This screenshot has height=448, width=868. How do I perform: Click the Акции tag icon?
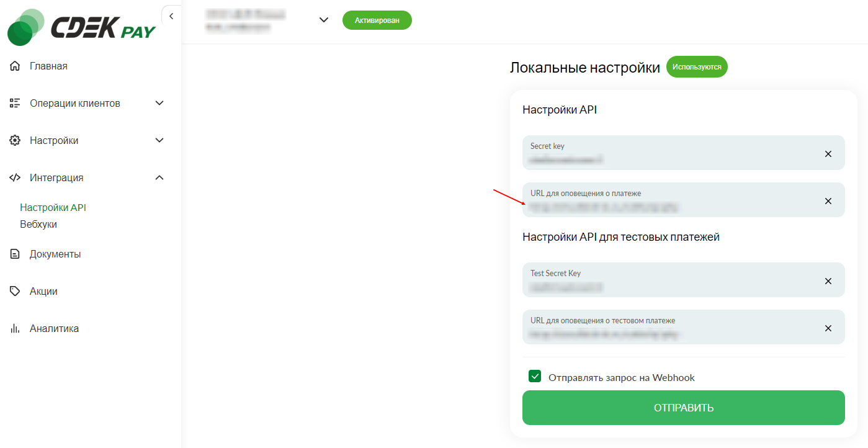tap(16, 291)
